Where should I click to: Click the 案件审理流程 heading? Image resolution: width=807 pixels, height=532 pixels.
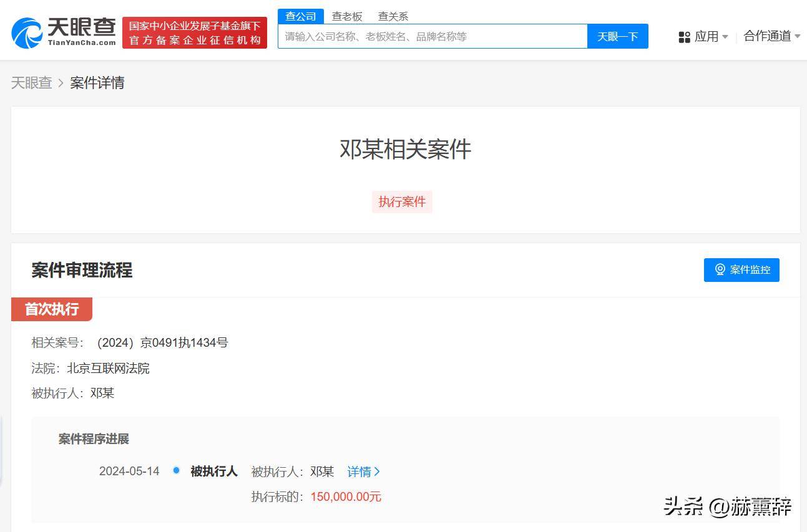tap(82, 270)
